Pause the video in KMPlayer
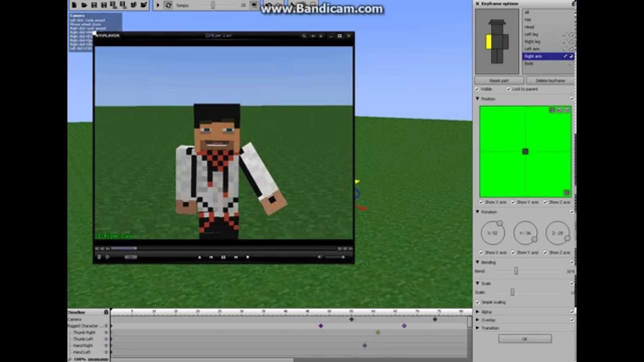The height and width of the screenshot is (362, 644). pos(223,257)
